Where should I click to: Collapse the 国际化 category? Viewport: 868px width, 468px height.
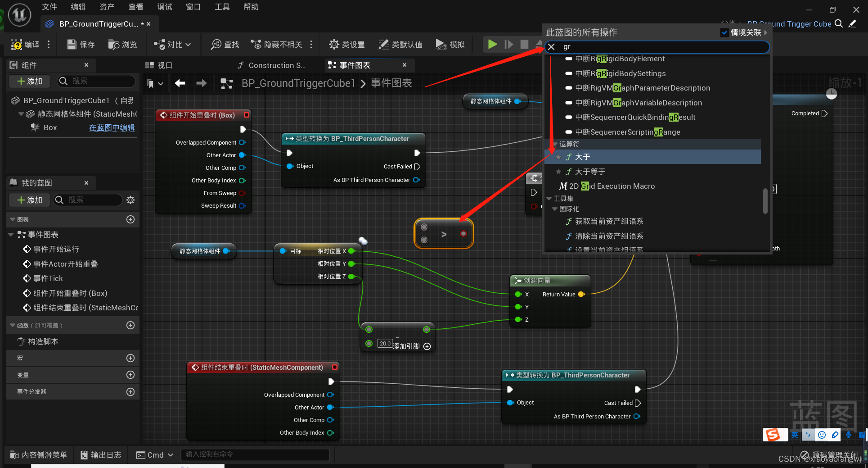555,209
